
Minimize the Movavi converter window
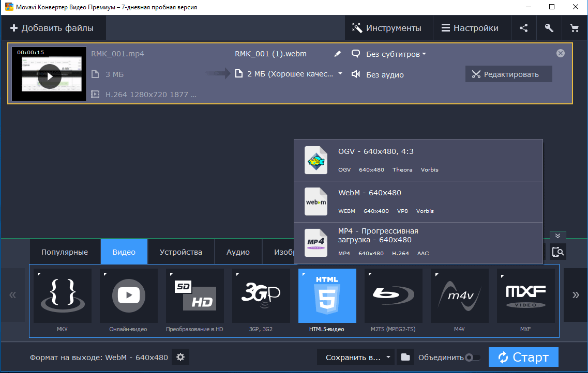(529, 7)
